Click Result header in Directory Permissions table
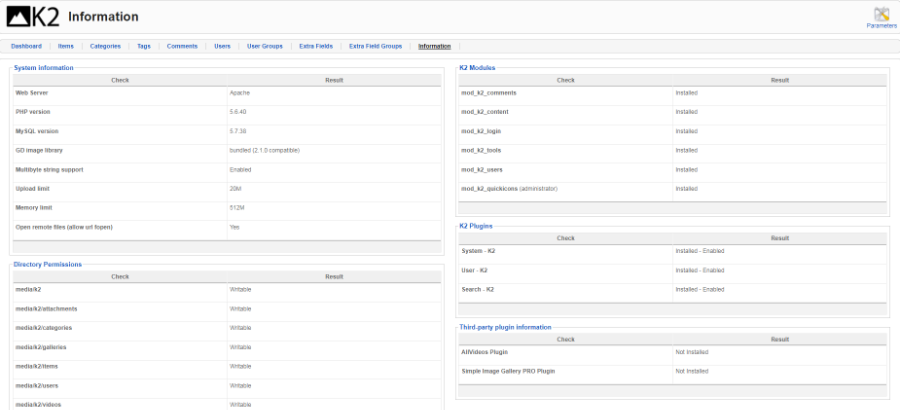The height and width of the screenshot is (410, 900). 334,277
